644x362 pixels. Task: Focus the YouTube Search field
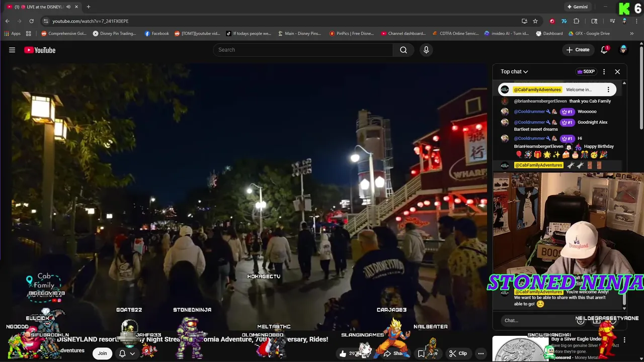pyautogui.click(x=303, y=50)
